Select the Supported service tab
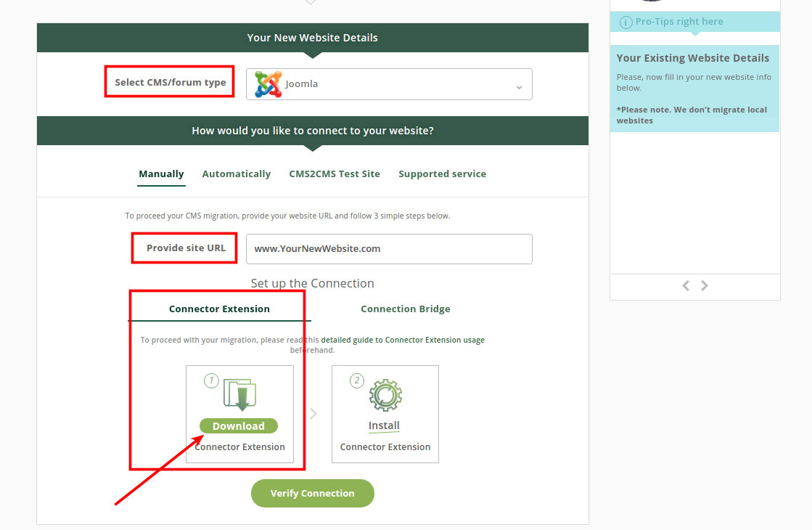This screenshot has height=530, width=812. (442, 174)
